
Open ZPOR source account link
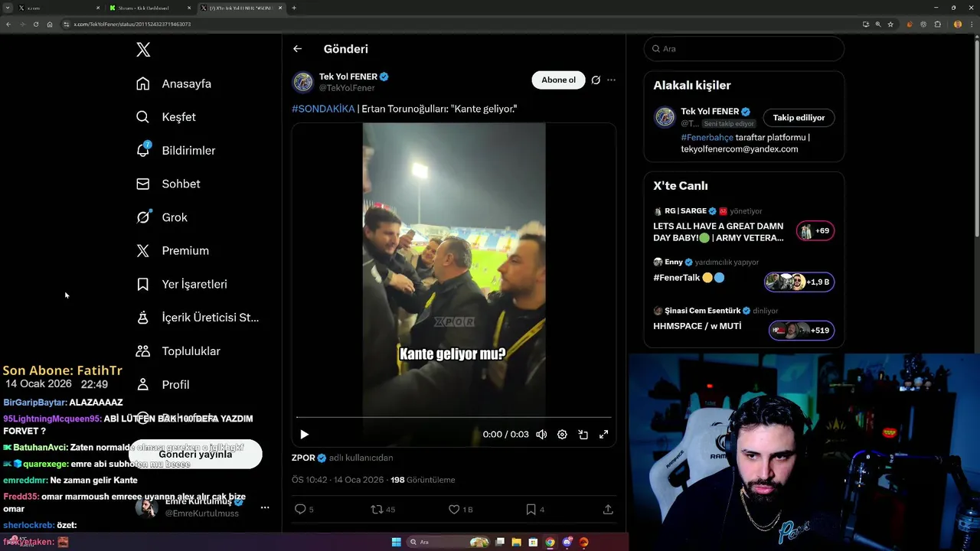click(309, 458)
